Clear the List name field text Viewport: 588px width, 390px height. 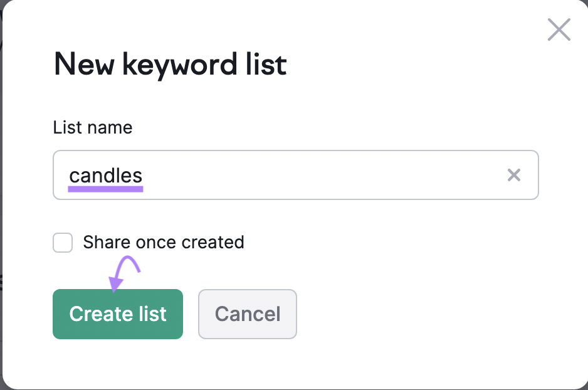pyautogui.click(x=513, y=175)
